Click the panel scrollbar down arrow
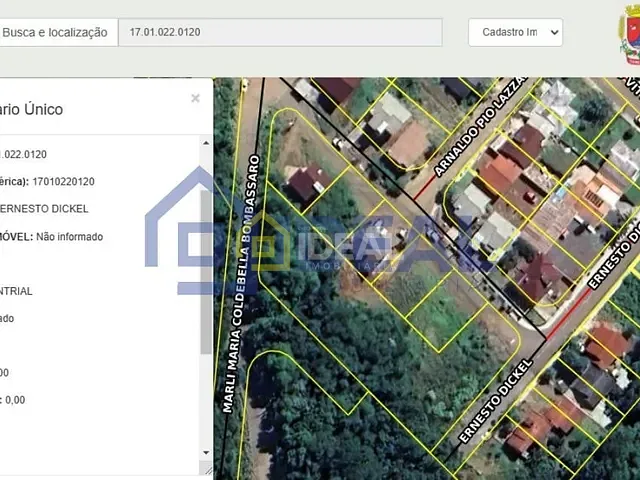 pyautogui.click(x=206, y=453)
